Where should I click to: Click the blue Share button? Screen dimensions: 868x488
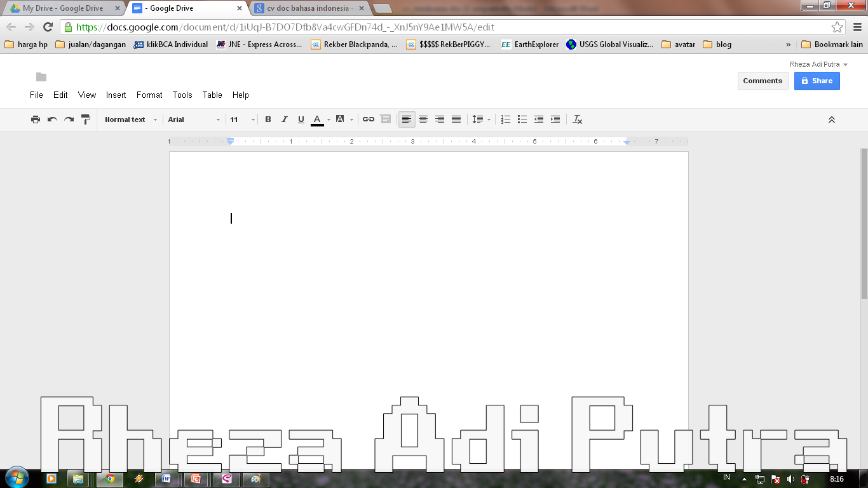pos(817,81)
